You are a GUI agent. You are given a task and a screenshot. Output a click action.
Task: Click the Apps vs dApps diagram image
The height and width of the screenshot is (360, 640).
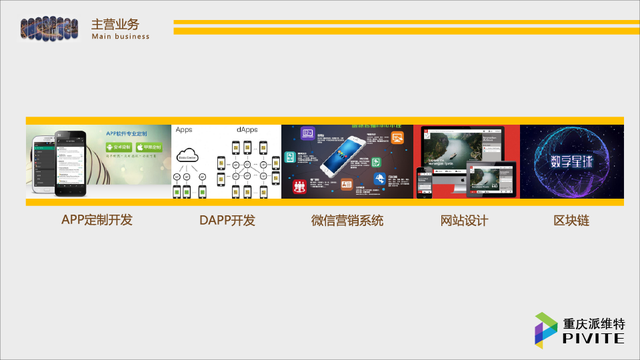(226, 162)
